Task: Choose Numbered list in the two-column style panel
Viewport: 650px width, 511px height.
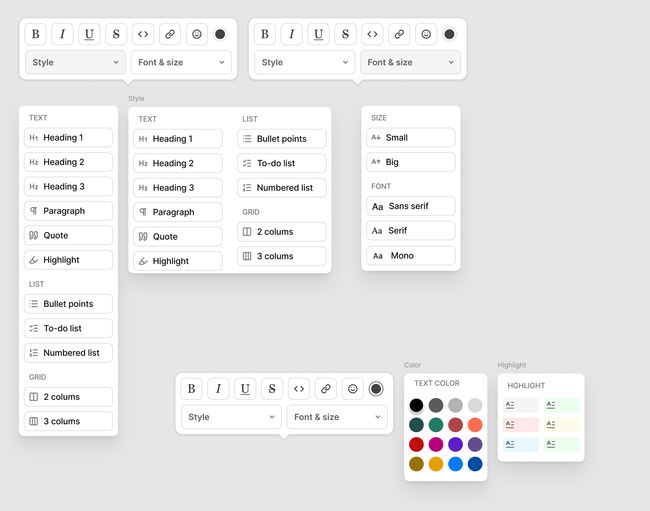Action: [282, 188]
